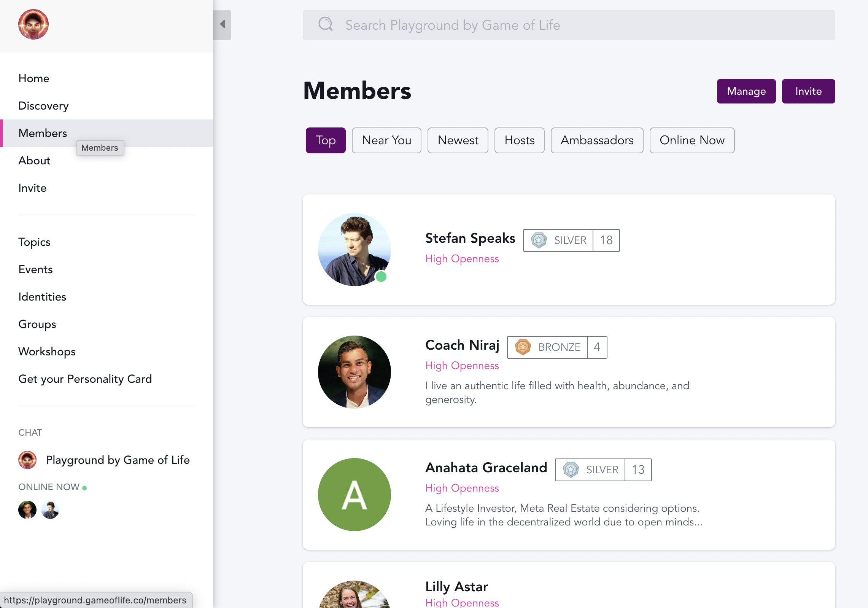Screen dimensions: 868x608
Task: Click Coach Niraj's bronze badge icon
Action: (523, 347)
